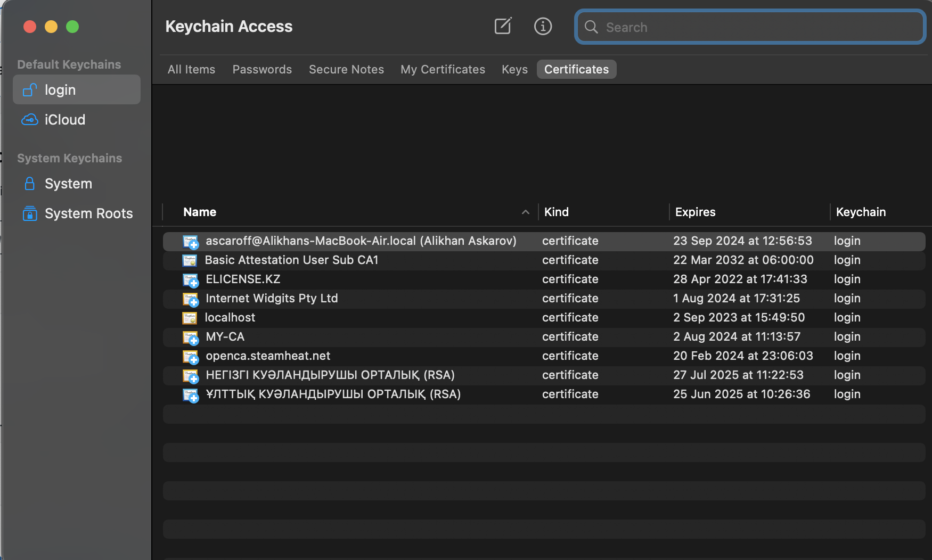Click the info button in the toolbar
Image resolution: width=932 pixels, height=560 pixels.
click(x=543, y=26)
